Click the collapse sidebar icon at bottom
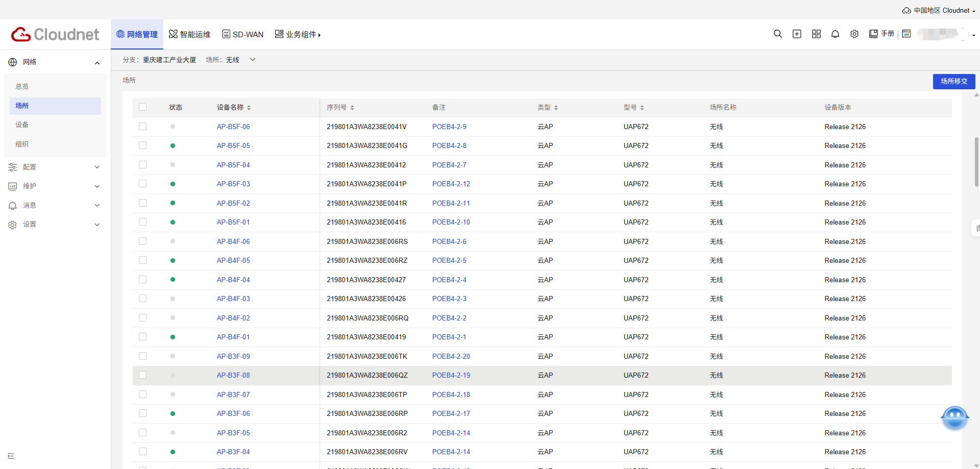Screen dimensions: 980x469 pyautogui.click(x=11, y=456)
